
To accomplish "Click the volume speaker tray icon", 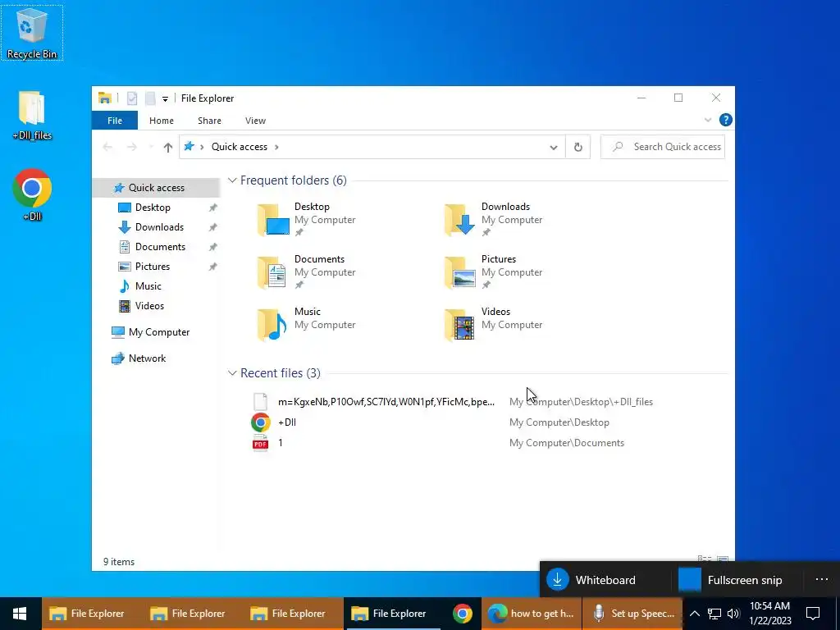I will click(733, 614).
